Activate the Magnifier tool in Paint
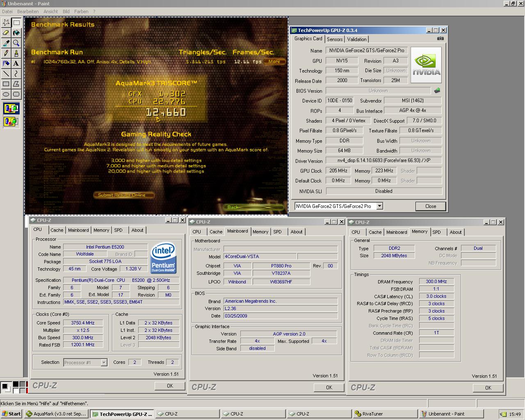 pos(16,43)
